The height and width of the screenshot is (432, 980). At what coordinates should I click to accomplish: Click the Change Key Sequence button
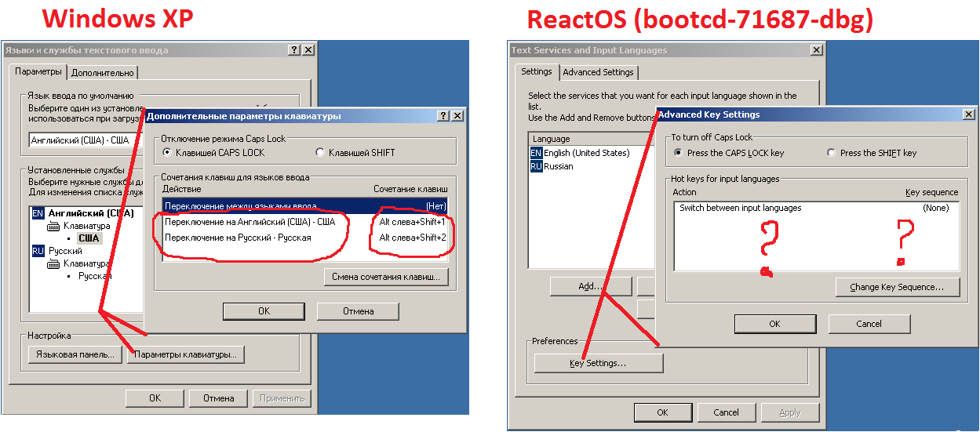898,287
